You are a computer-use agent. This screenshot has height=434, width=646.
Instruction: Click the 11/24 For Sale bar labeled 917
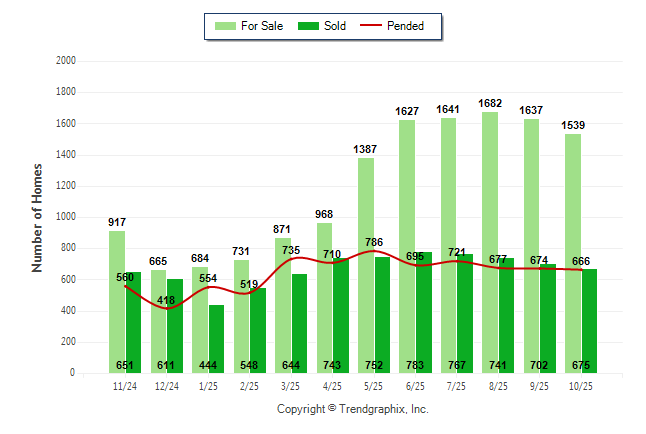(x=117, y=300)
